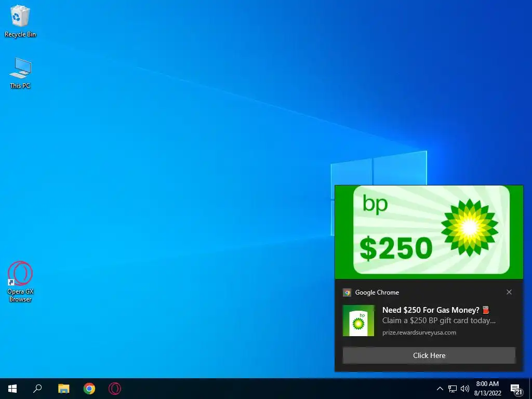This screenshot has width=532, height=399.
Task: Select the This PC desktop icon
Action: [20, 73]
